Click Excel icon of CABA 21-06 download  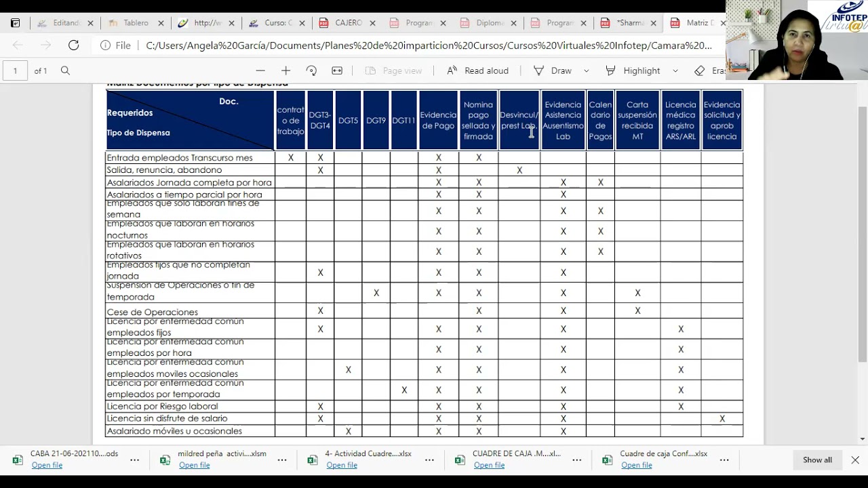(x=18, y=460)
